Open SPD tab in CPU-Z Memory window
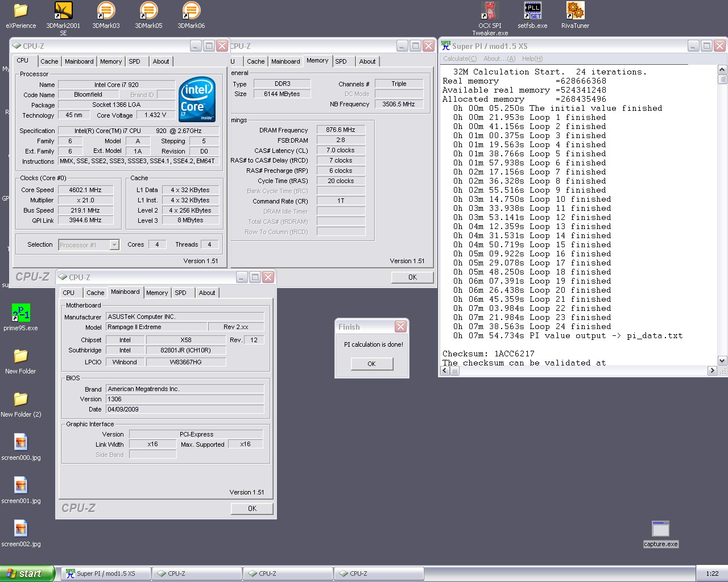 tap(341, 61)
